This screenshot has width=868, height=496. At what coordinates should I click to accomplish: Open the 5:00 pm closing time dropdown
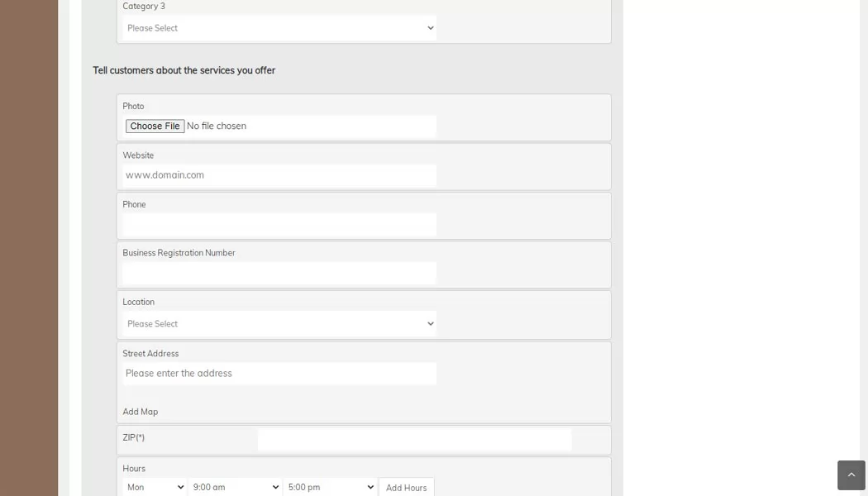(330, 487)
